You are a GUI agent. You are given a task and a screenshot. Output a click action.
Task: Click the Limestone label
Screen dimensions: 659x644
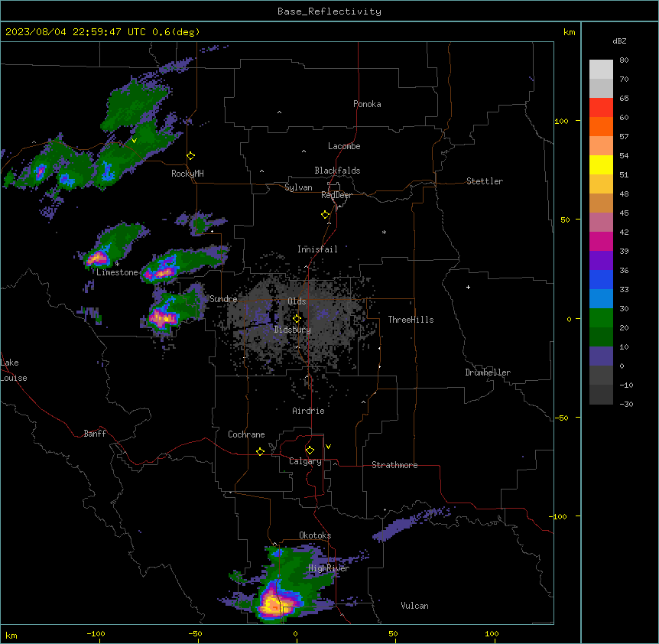click(x=117, y=272)
